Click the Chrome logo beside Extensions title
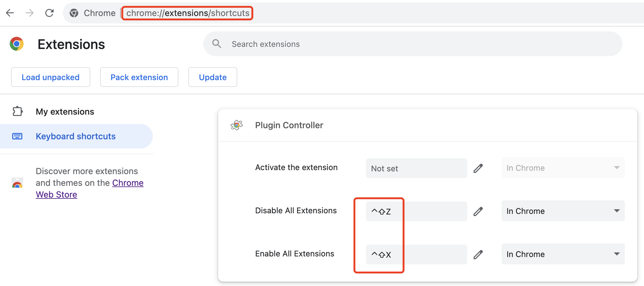This screenshot has width=644, height=286. click(x=17, y=44)
